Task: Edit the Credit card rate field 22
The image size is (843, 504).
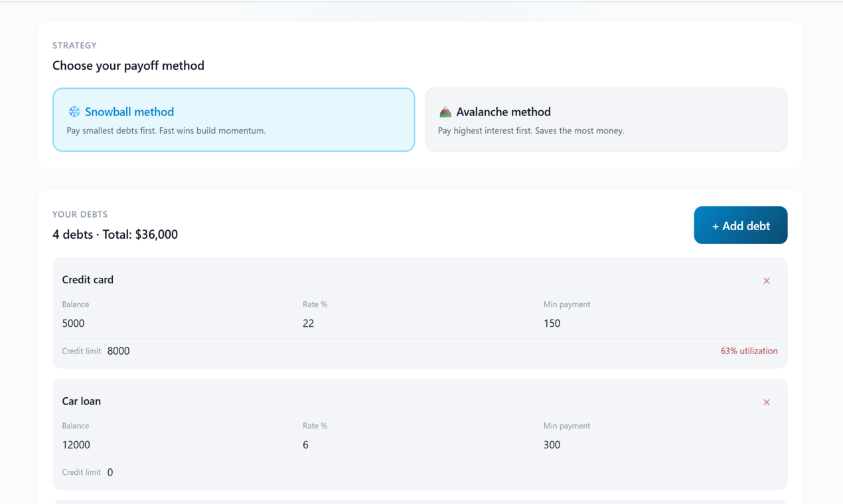Action: click(418, 324)
